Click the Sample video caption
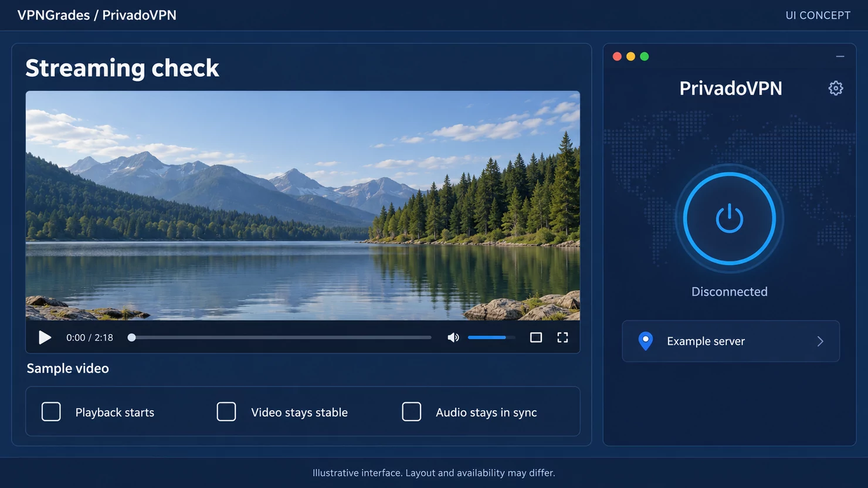Screen dimensions: 868x488 68,368
